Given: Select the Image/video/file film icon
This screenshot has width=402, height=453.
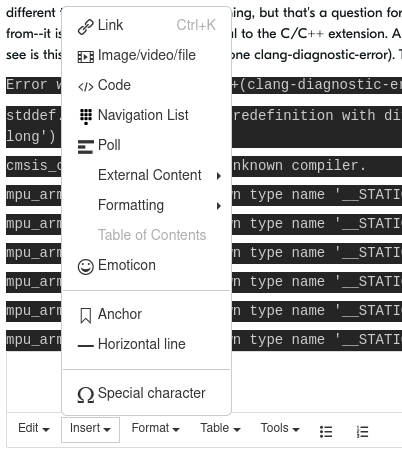Looking at the screenshot, I should tap(86, 57).
